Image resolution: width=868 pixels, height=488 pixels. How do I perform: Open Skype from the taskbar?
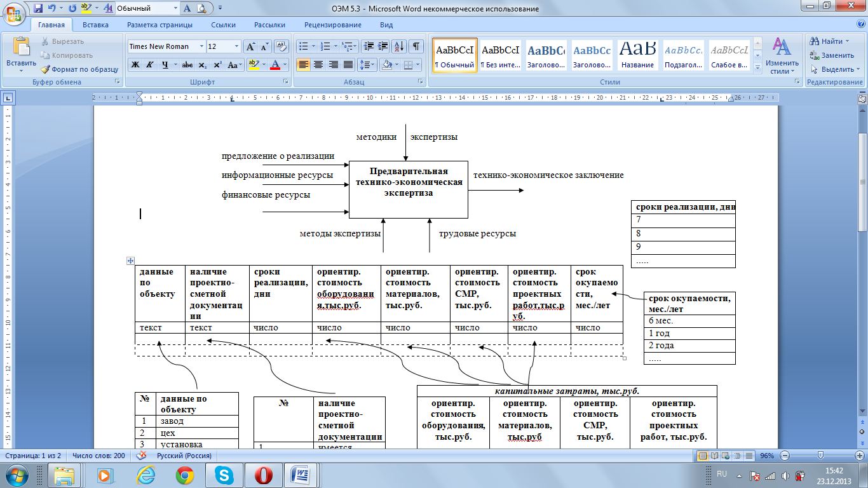224,475
